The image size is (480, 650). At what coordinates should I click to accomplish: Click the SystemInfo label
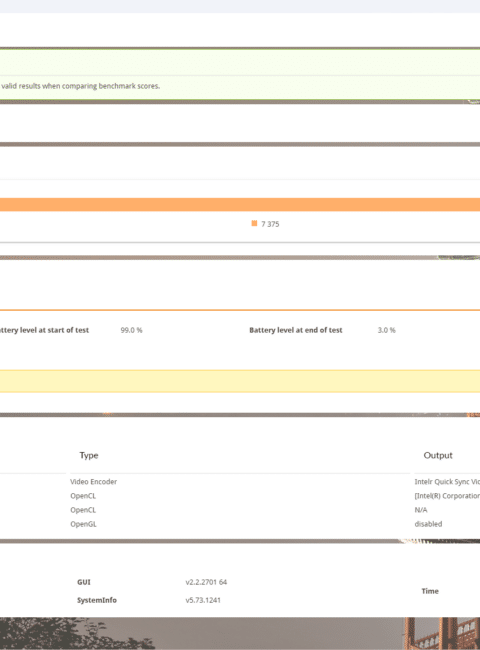[97, 600]
